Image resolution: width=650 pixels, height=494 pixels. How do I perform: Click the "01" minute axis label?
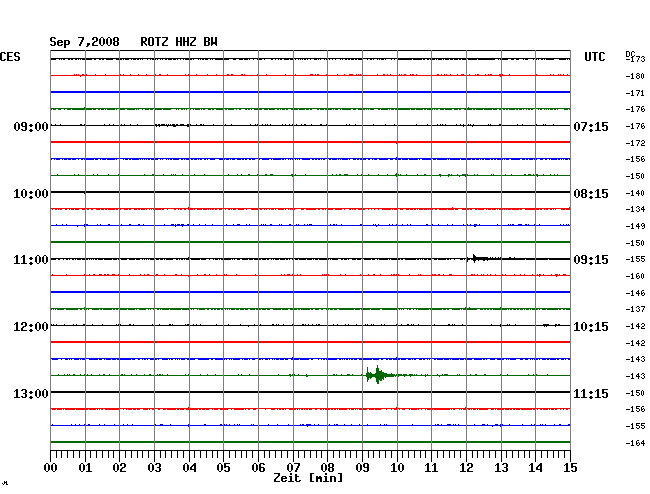coord(85,468)
